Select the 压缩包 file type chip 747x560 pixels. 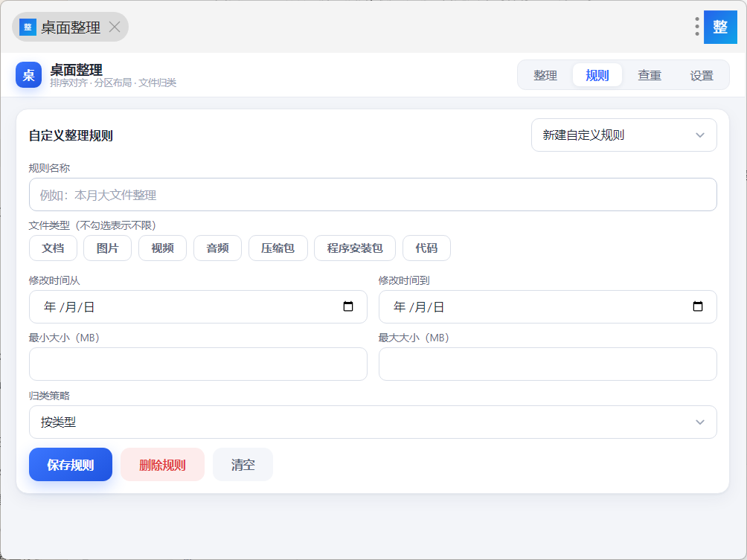(278, 248)
